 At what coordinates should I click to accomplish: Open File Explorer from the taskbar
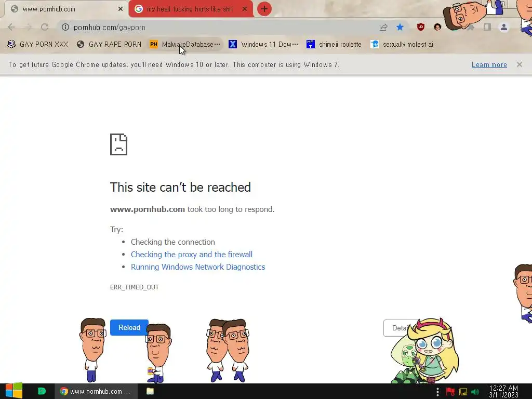[x=150, y=391]
